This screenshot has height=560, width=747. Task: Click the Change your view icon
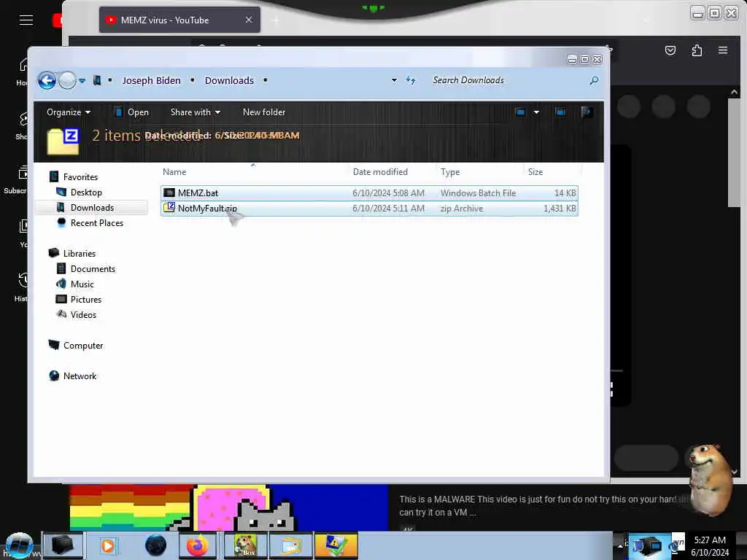[x=520, y=112]
